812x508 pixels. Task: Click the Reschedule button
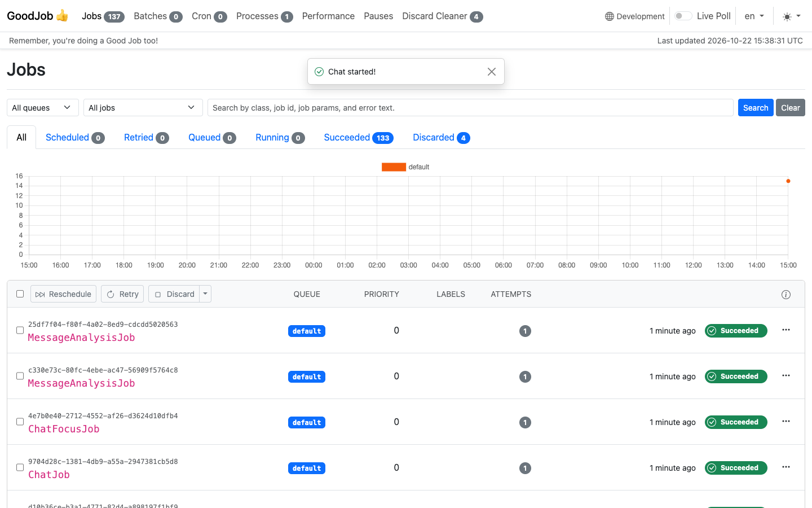coord(63,294)
